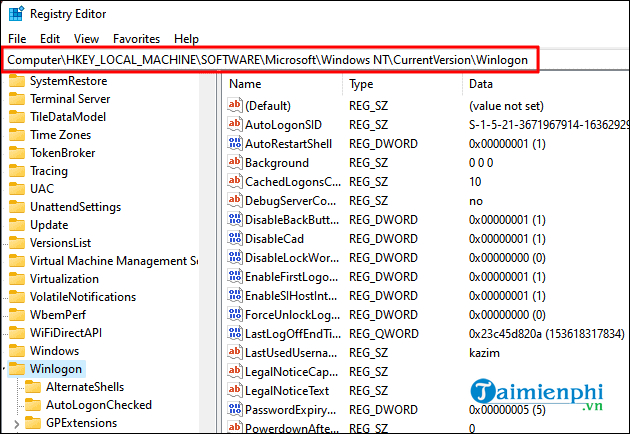Select the TokenBroker folder icon
Viewport: 630px width, 434px height.
(17, 153)
